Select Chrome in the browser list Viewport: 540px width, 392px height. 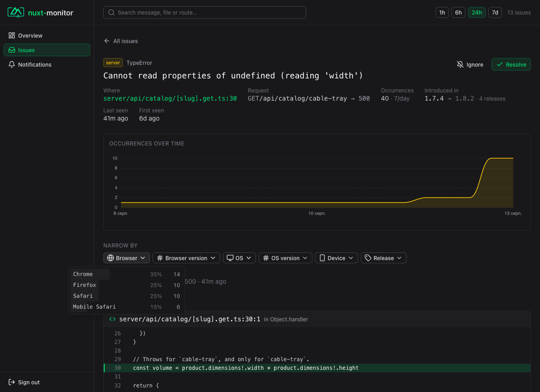pyautogui.click(x=126, y=274)
